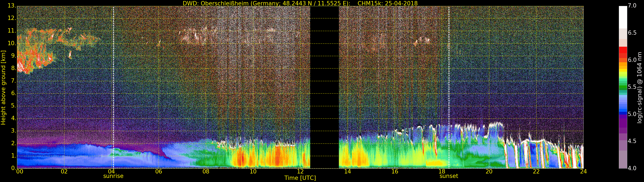Click the '12.' tick on the height axis
This screenshot has height=182, width=644.
click(12, 18)
